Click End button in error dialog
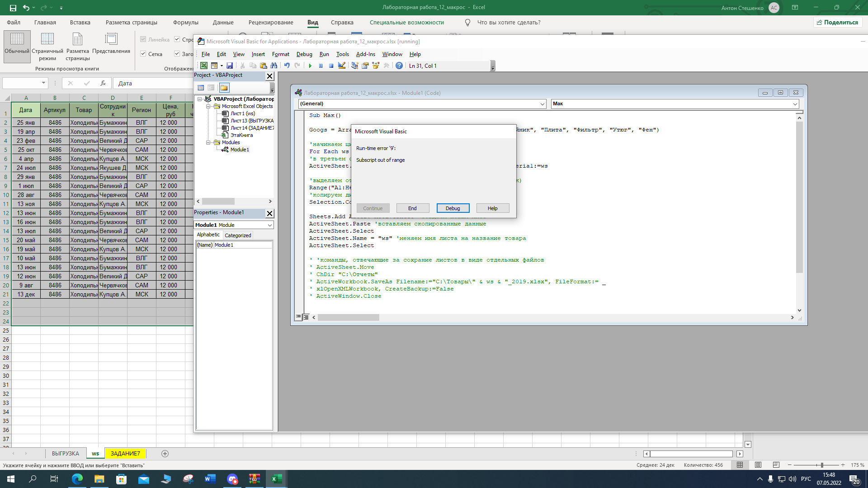The image size is (868, 488). (x=412, y=208)
